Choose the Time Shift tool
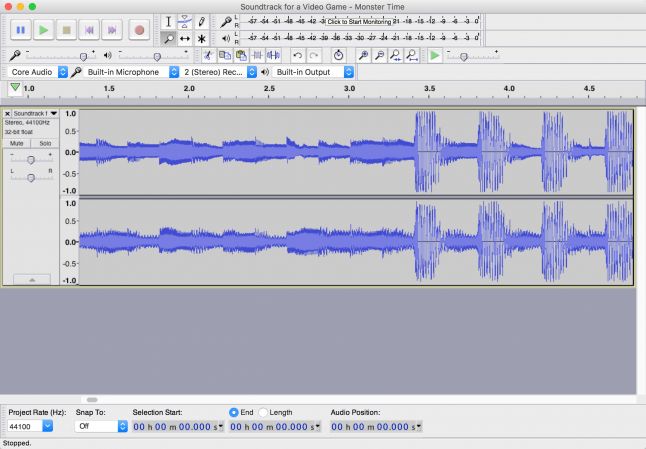 pos(185,38)
